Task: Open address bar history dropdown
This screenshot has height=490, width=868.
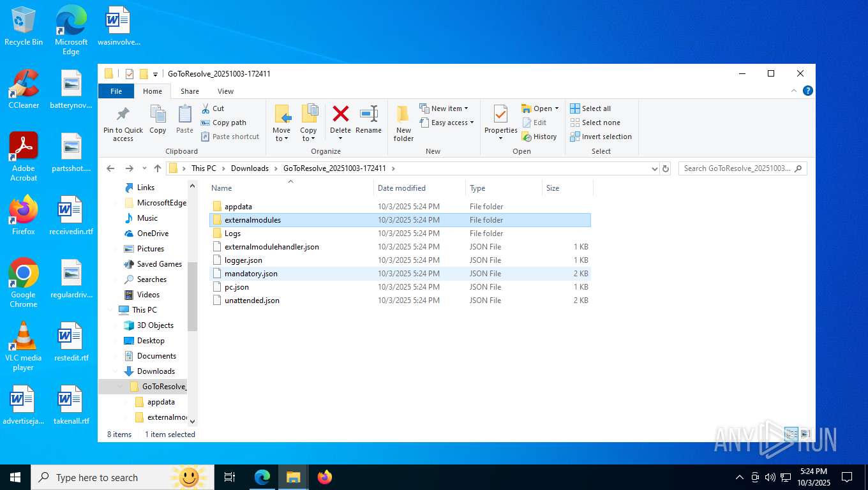Action: click(654, 168)
